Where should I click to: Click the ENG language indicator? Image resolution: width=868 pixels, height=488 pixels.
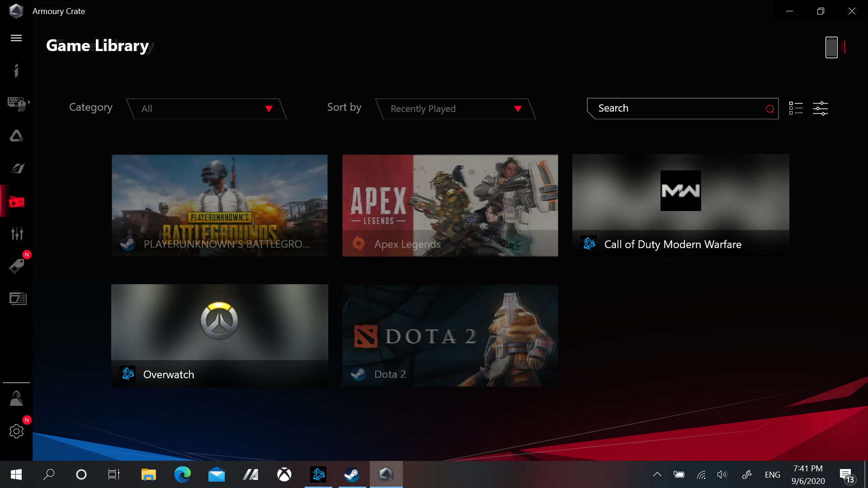pos(773,474)
